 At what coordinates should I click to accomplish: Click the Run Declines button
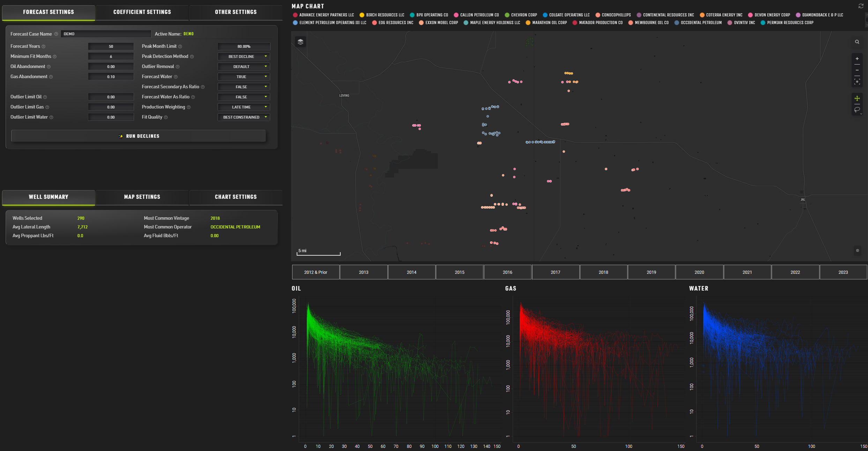pos(139,136)
